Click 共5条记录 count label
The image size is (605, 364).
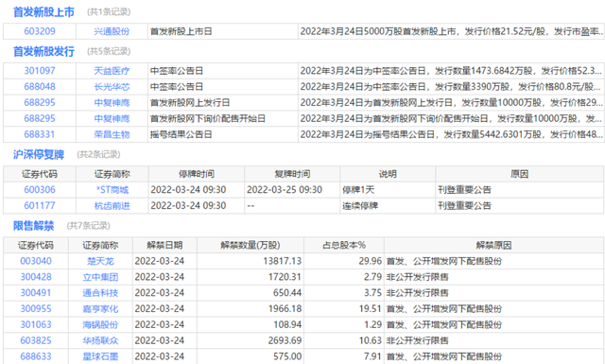109,51
